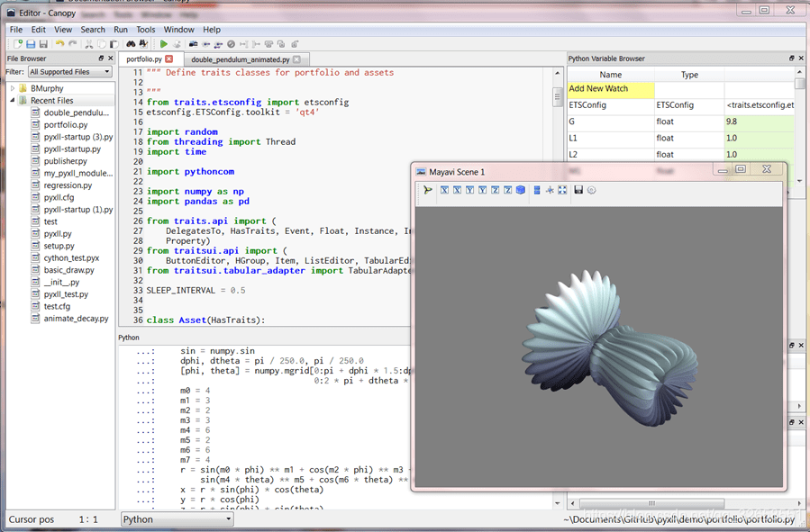810x532 pixels.
Task: Make the Mayavi scene full screen
Action: coord(562,190)
